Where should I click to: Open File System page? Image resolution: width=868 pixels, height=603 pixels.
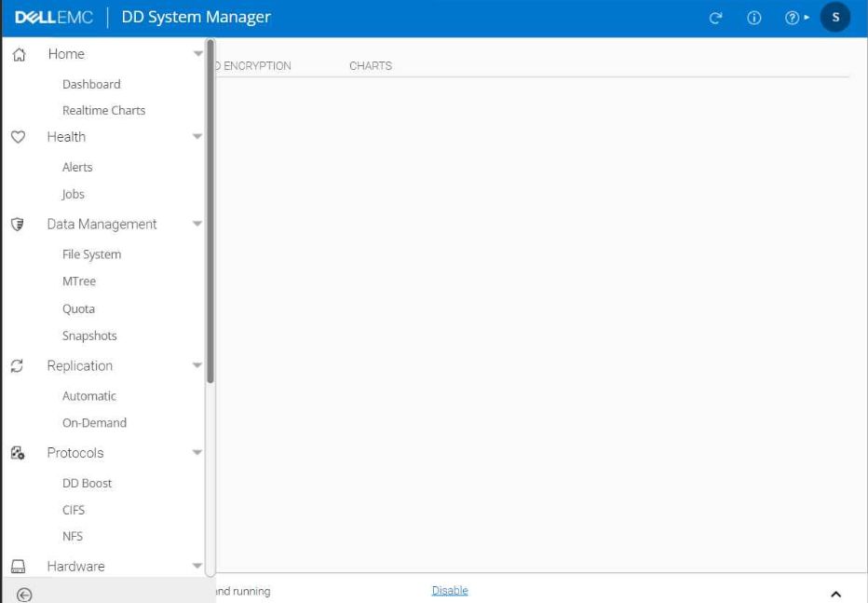91,254
